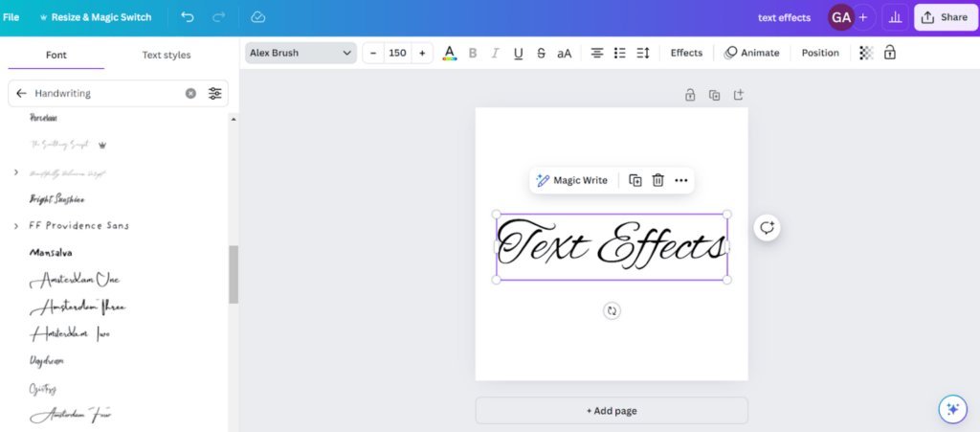Open the Alex Brush font dropdown
The image size is (980, 432).
[x=301, y=53]
